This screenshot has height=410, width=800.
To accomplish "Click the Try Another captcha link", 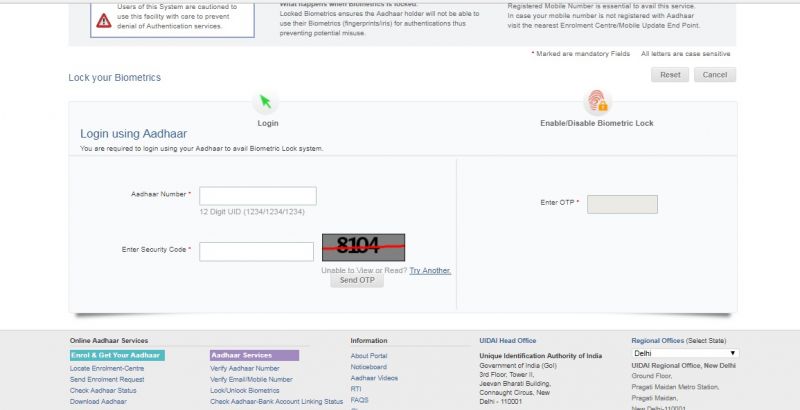I will click(430, 271).
